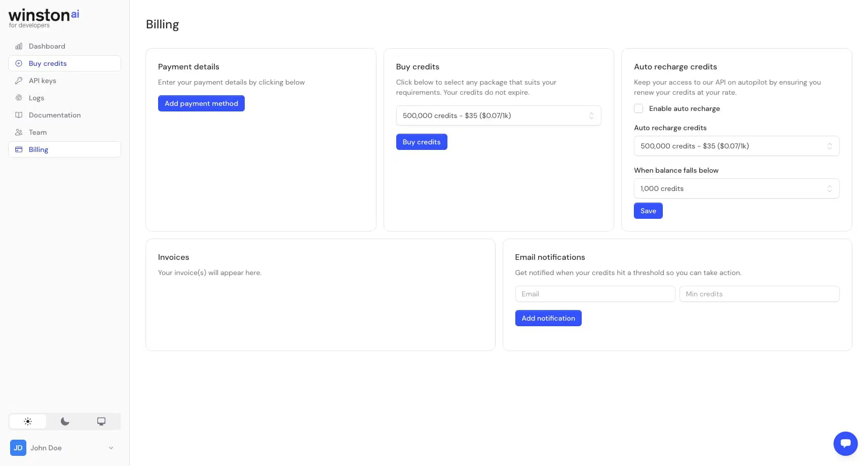Screen dimensions: 868x466
Task: Click 'Your invoice(s) will appear here.' text
Action: (x=210, y=273)
